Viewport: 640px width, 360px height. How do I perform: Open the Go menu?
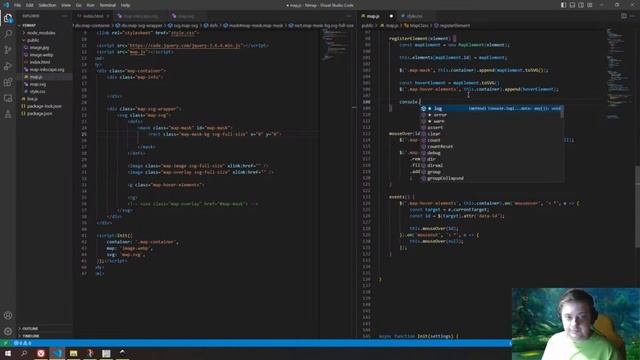pos(78,5)
